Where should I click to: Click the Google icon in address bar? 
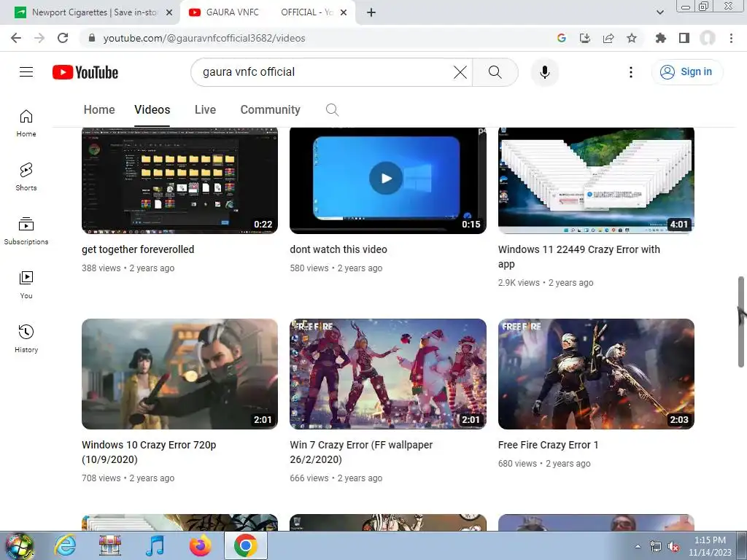coord(562,38)
